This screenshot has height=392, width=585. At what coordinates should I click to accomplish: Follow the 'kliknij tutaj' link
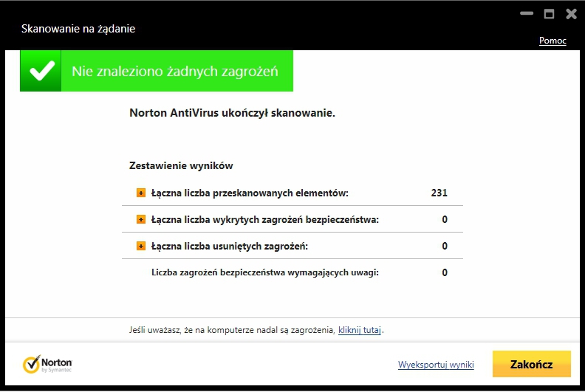tap(359, 330)
